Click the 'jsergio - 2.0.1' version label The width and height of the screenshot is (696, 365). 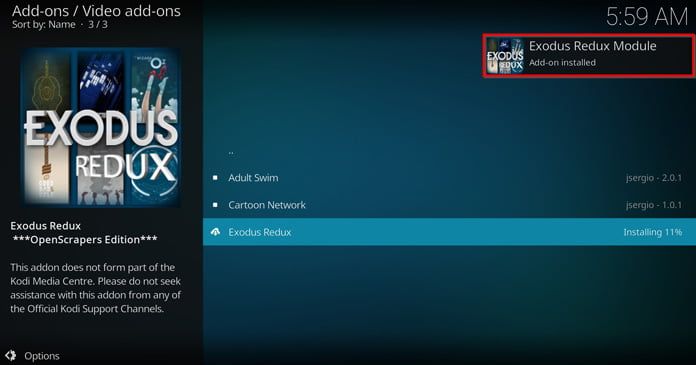pos(654,178)
